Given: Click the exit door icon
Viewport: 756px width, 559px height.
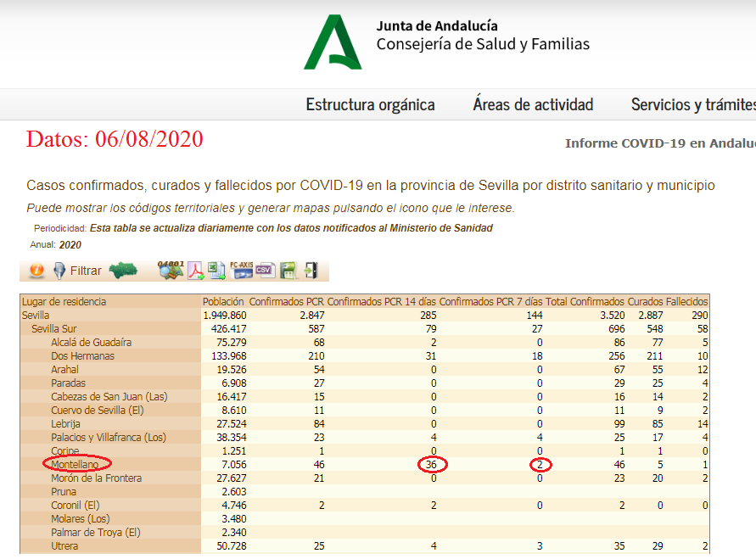Looking at the screenshot, I should (311, 271).
